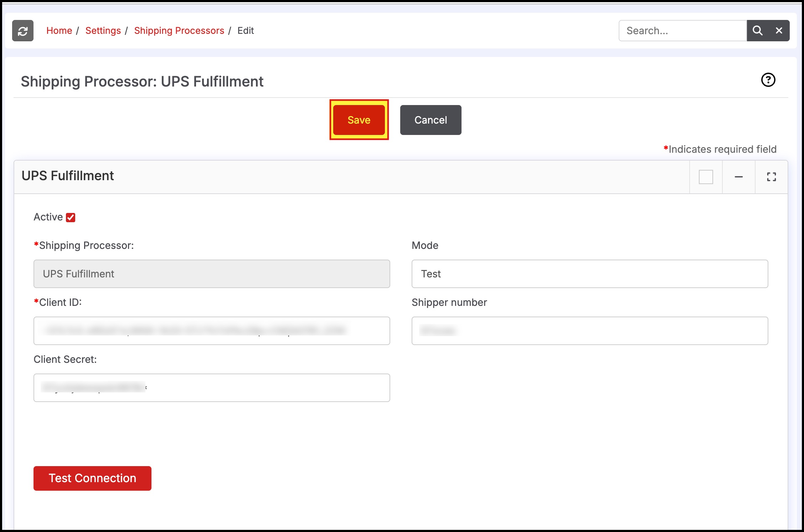Clear search with the X icon
804x532 pixels.
pyautogui.click(x=779, y=31)
